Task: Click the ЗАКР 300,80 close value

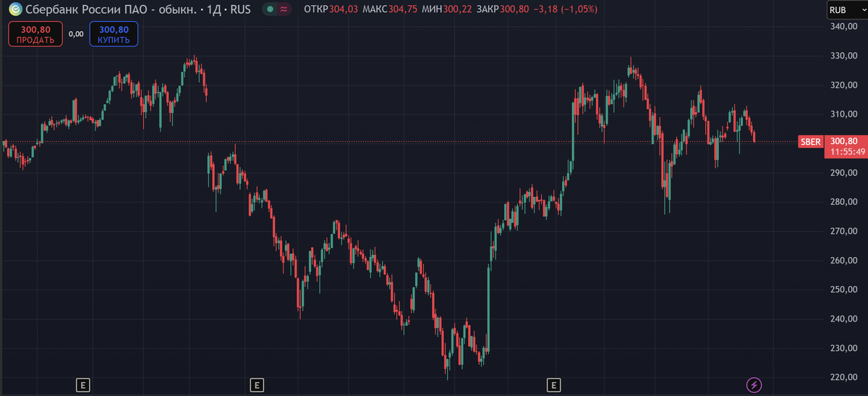Action: 504,10
